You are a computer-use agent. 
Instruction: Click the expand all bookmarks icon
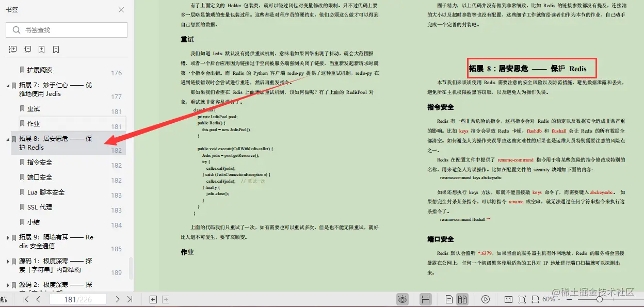(12, 49)
